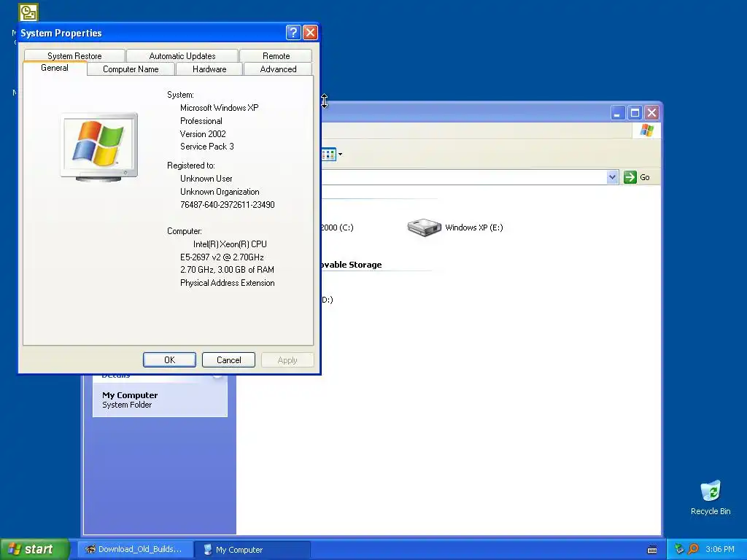This screenshot has height=560, width=747.
Task: Click Cancel in System Properties
Action: point(228,360)
